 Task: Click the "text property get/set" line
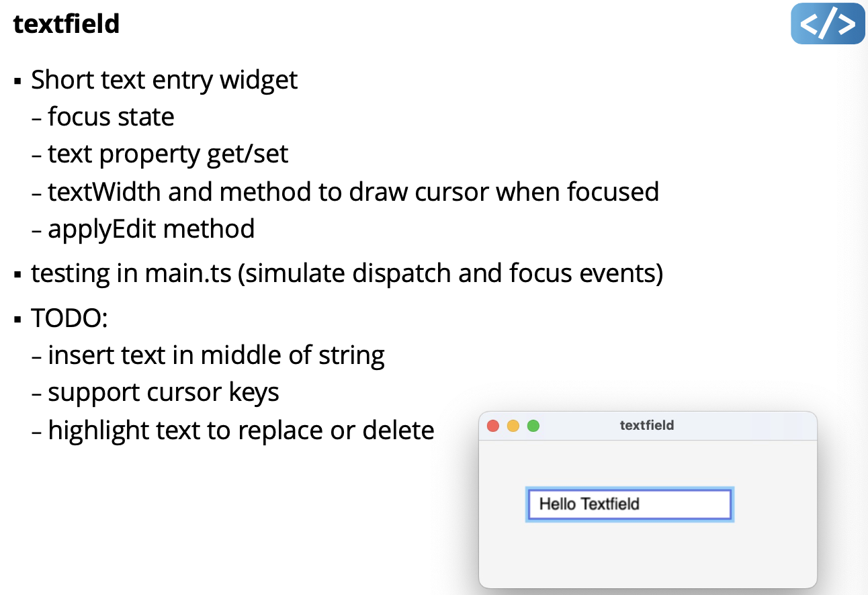pos(168,154)
